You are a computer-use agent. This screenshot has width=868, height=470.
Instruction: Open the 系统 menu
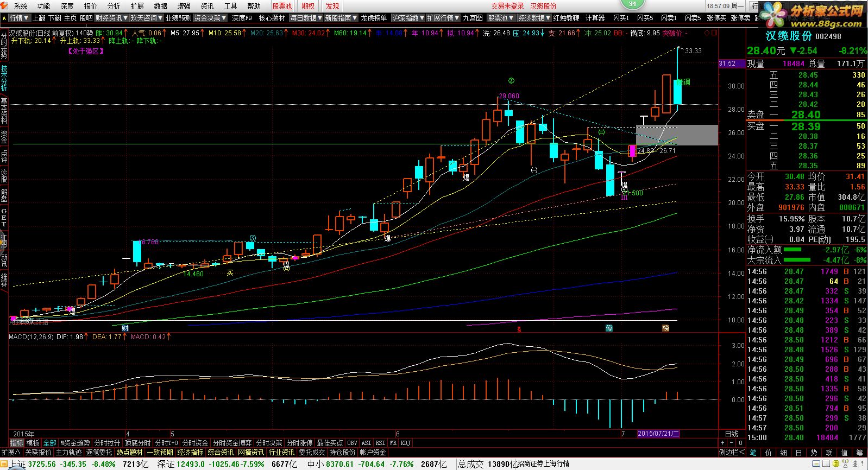point(20,6)
